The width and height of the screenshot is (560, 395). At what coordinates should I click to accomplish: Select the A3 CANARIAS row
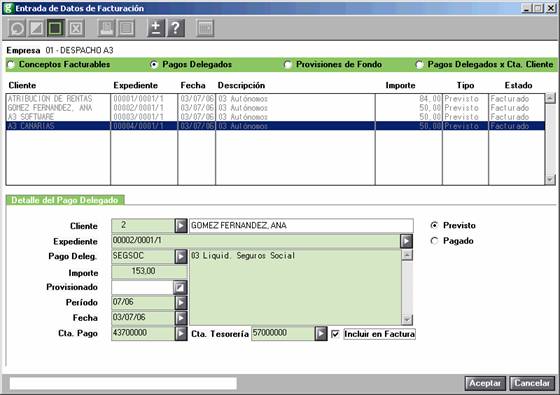[275, 126]
